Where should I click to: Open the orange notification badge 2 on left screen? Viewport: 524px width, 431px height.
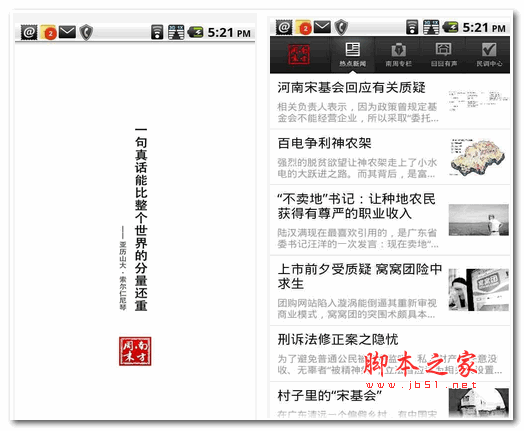point(48,33)
